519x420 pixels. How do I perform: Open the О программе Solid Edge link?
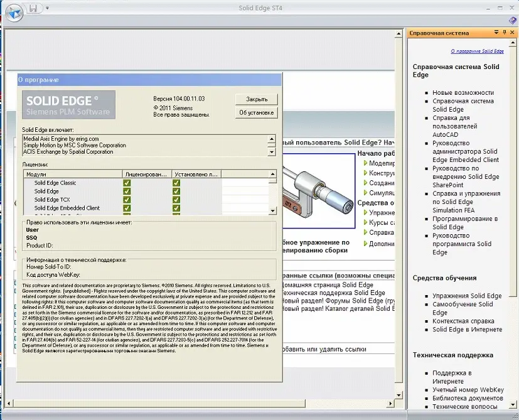tap(477, 51)
